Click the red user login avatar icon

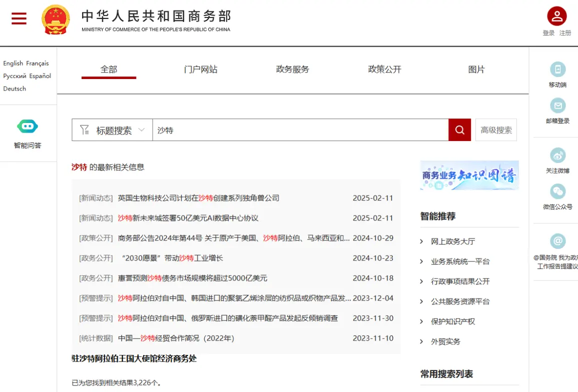(556, 16)
